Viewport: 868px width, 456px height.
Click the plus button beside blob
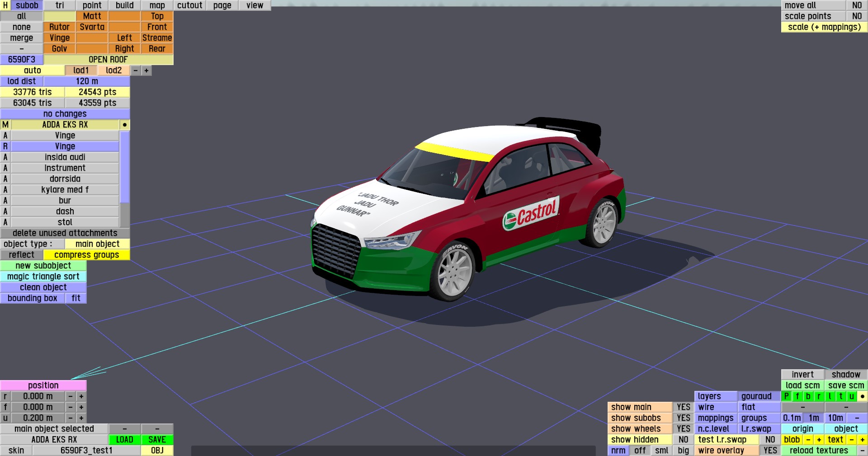pos(819,440)
